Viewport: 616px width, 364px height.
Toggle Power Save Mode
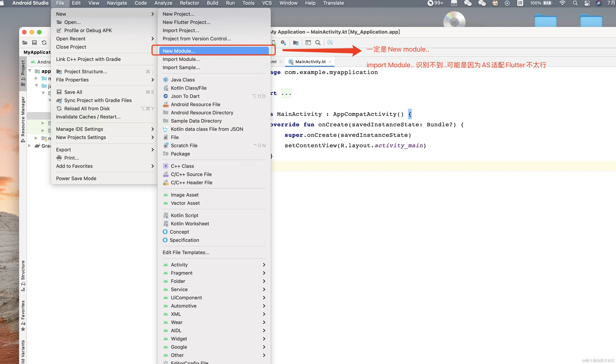click(76, 178)
